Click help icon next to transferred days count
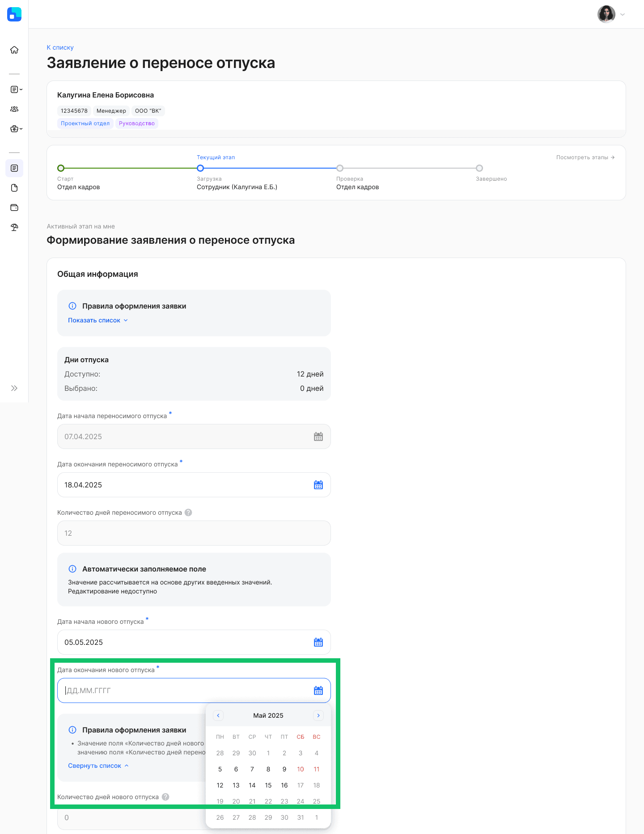 coord(188,512)
